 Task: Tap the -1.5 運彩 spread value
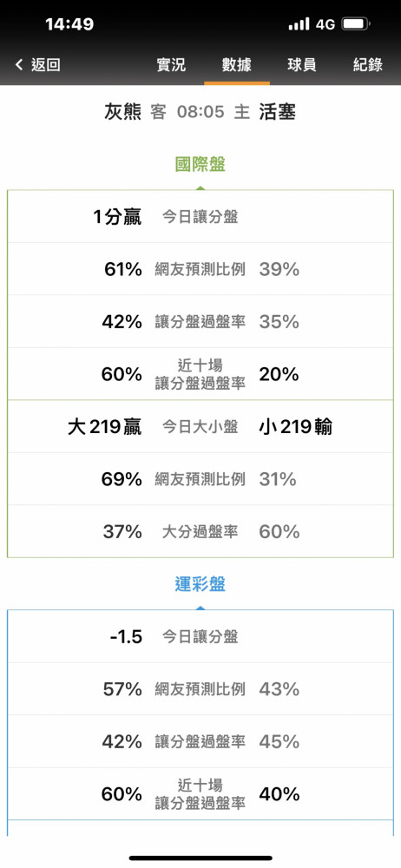coord(126,636)
